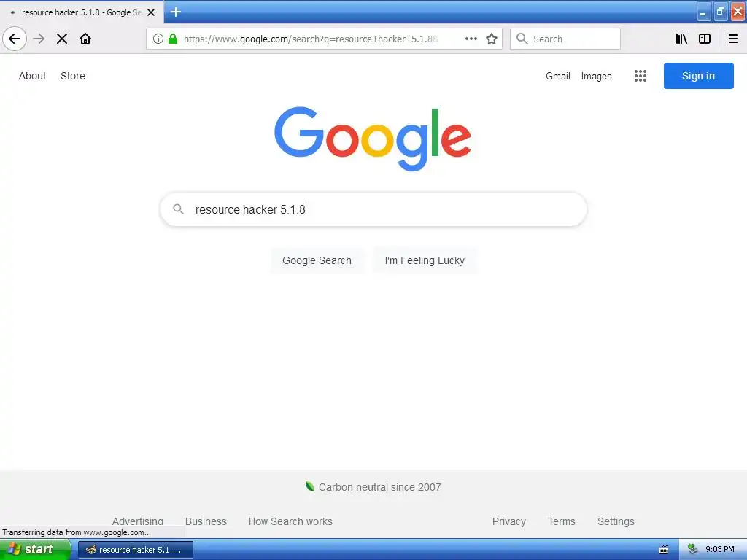The width and height of the screenshot is (747, 560).
Task: Open the About link
Action: pyautogui.click(x=32, y=76)
